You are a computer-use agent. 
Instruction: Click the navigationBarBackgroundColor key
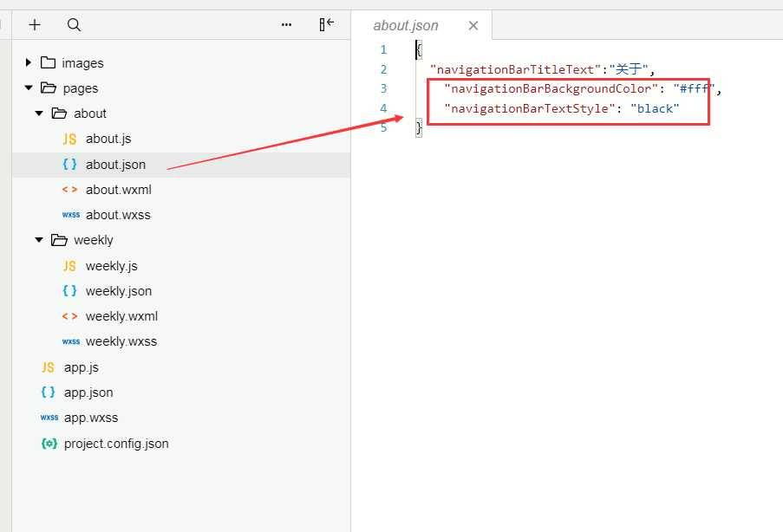pyautogui.click(x=551, y=89)
